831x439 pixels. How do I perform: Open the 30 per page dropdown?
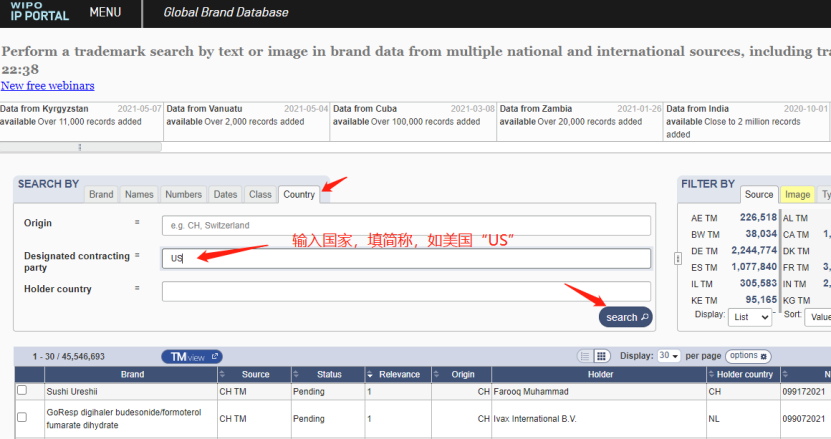coord(669,356)
